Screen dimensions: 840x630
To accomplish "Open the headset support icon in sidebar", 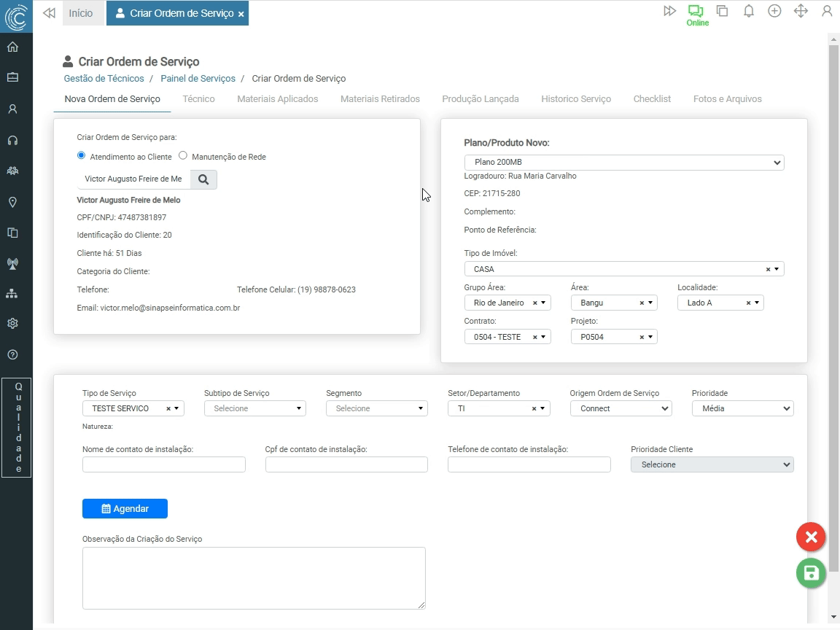I will point(12,140).
